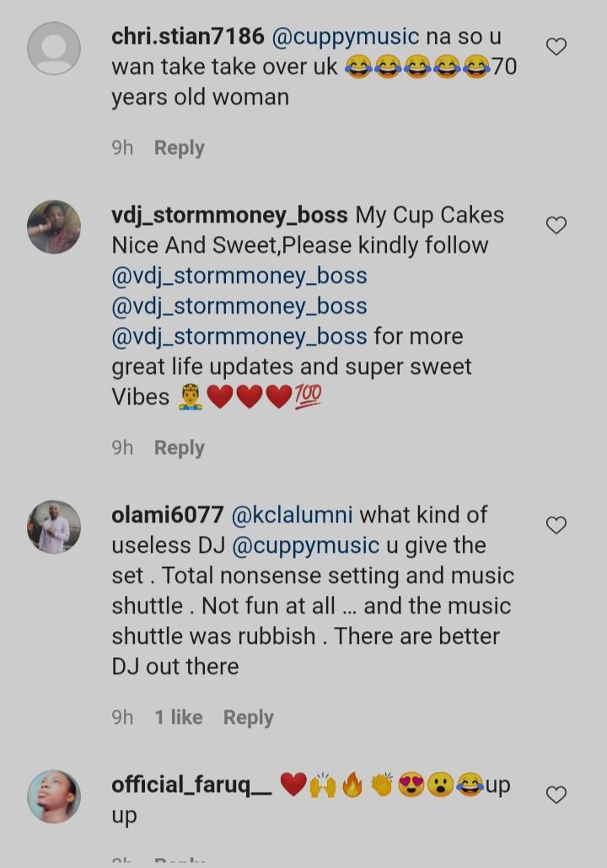Tap the @kclalumni mention
The image size is (607, 868).
click(292, 515)
